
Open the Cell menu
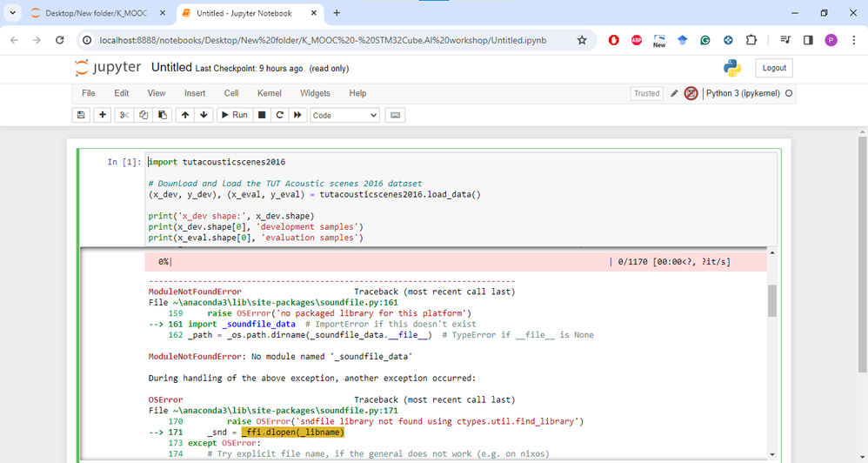231,93
